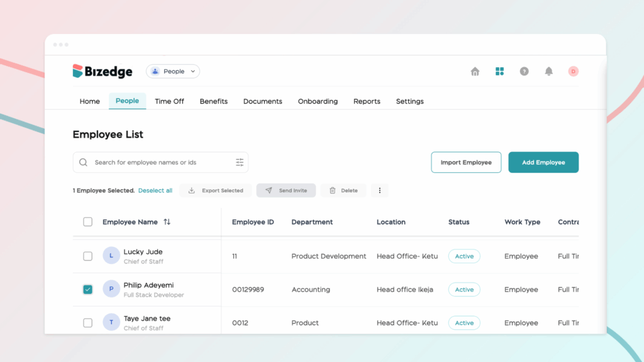Click the Deselect all link
The height and width of the screenshot is (362, 644).
pos(155,190)
